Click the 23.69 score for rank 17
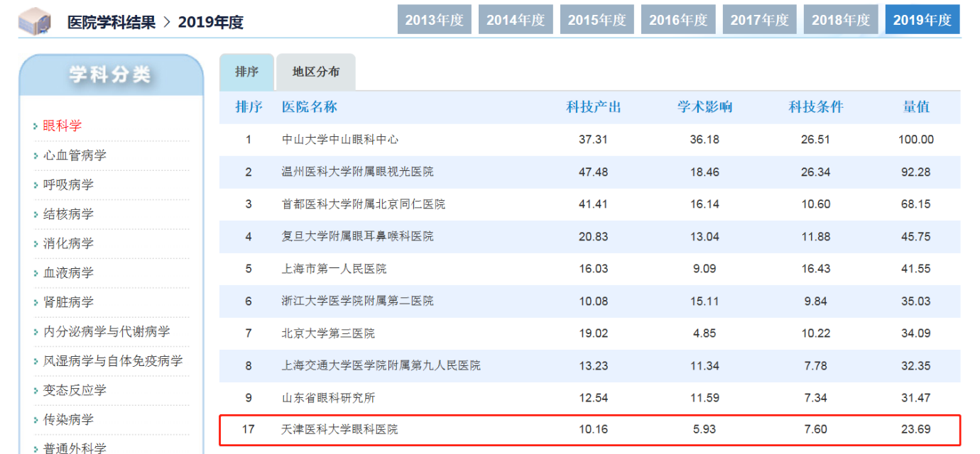The image size is (980, 454). point(916,430)
